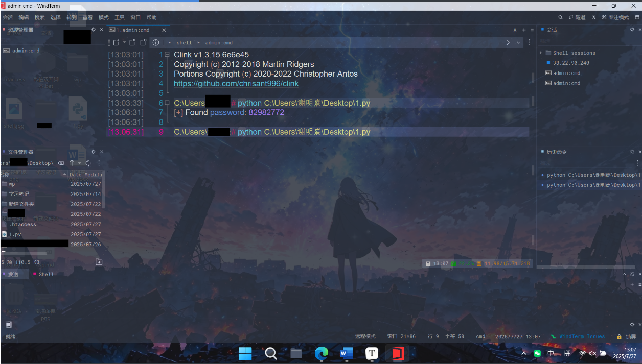Open the 工具 menu

[x=120, y=17]
